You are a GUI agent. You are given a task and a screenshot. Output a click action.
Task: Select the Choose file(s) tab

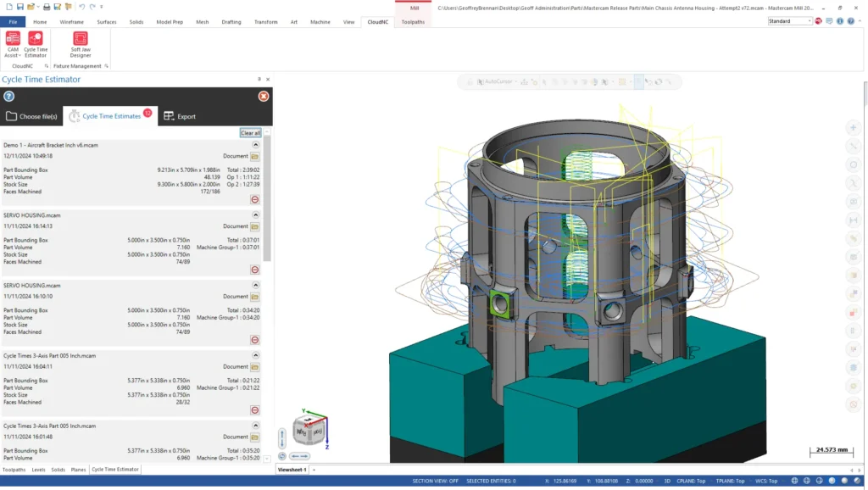coord(31,116)
